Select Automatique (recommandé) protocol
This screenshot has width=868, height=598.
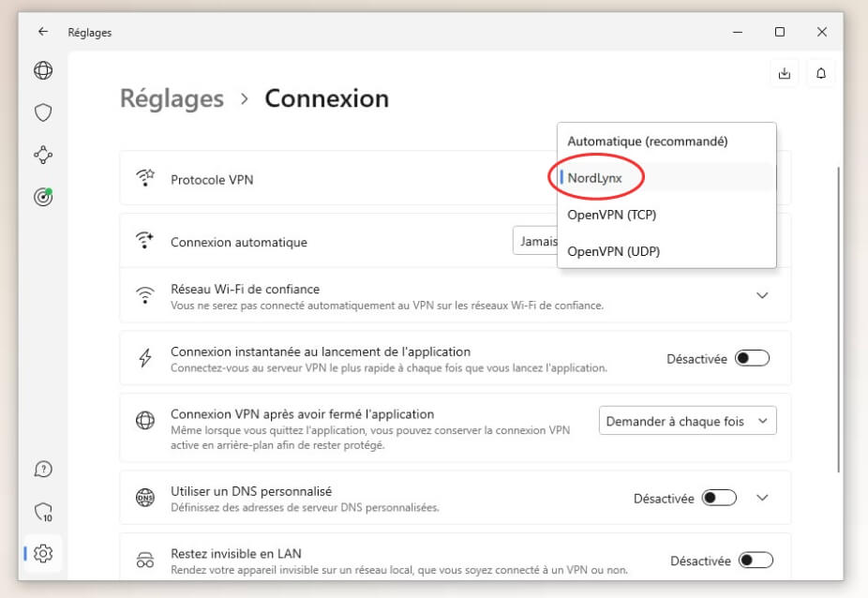coord(666,142)
